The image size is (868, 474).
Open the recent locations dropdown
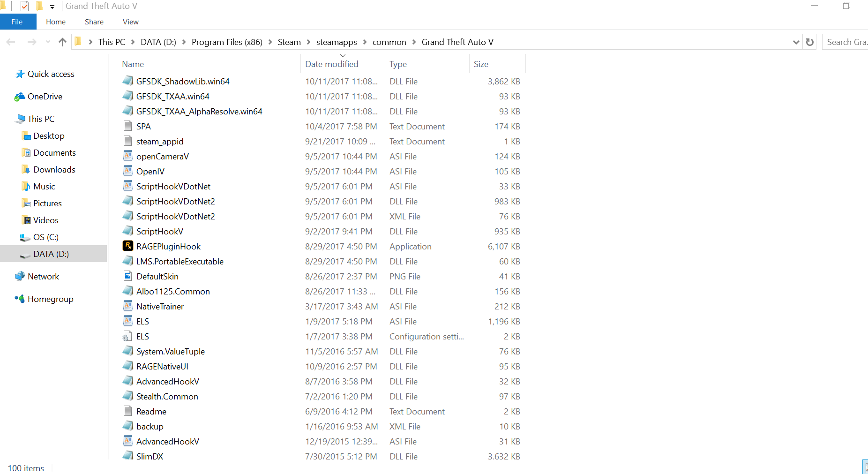point(48,42)
